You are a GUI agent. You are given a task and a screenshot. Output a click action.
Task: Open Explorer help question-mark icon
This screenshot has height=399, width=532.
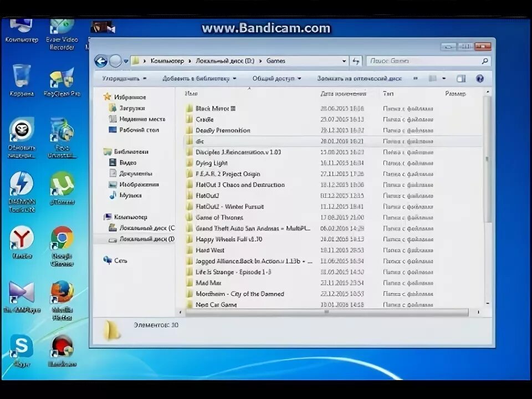(480, 79)
